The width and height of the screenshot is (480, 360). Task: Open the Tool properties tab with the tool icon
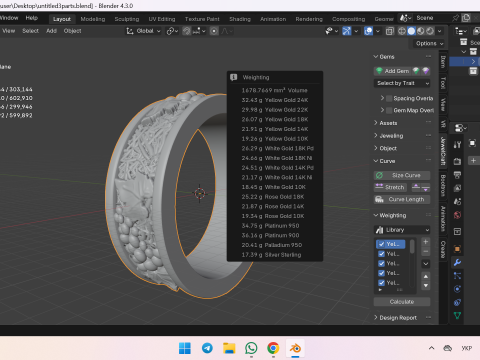tap(457, 145)
